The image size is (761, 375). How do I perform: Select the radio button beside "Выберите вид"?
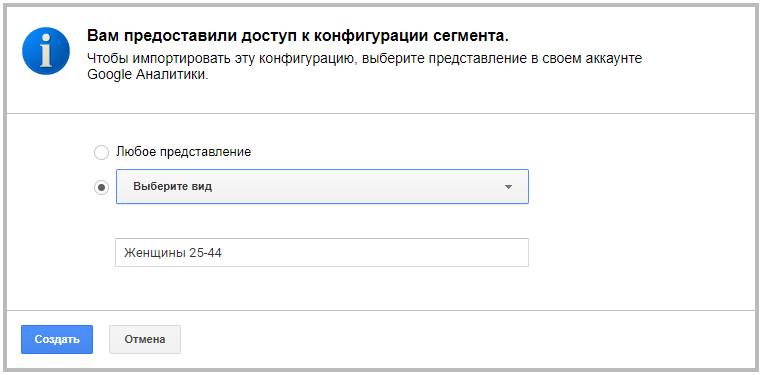[101, 187]
